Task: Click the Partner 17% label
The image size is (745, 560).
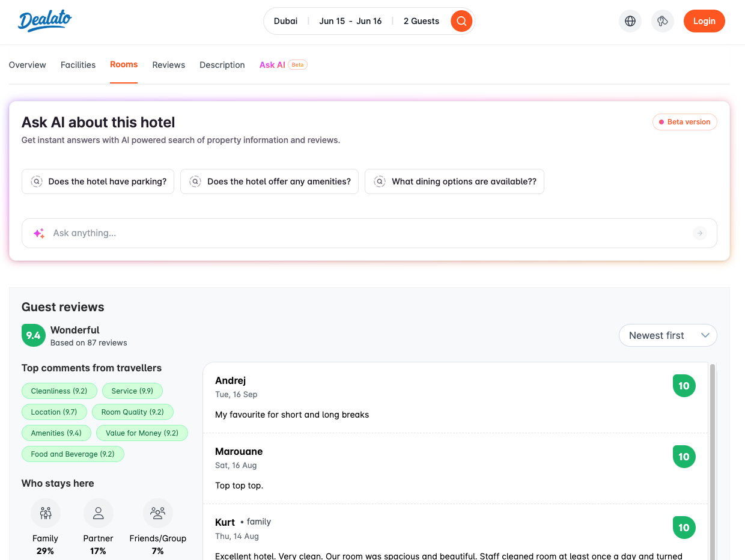Action: pyautogui.click(x=99, y=544)
